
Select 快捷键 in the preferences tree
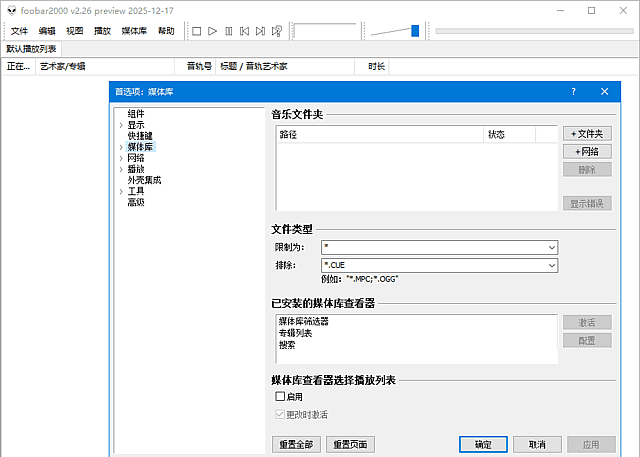point(140,136)
